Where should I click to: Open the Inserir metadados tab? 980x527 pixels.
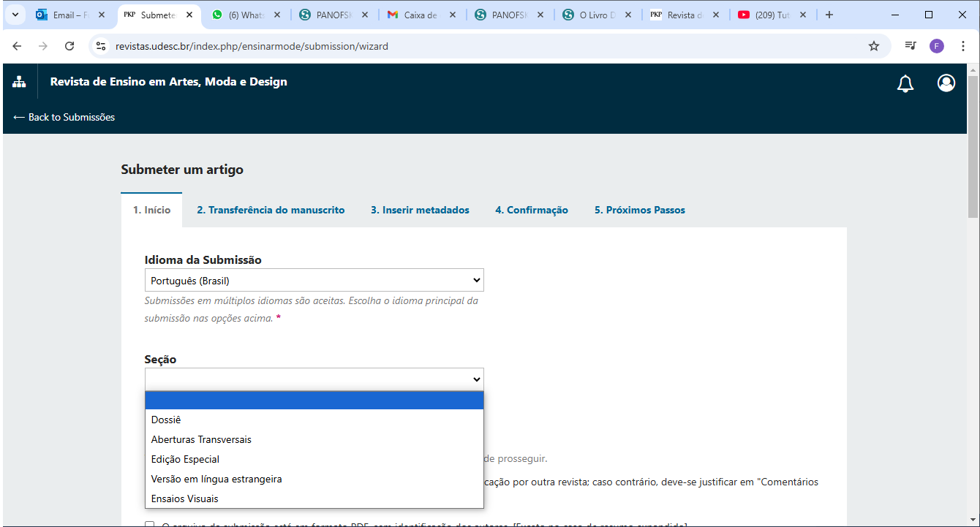coord(420,210)
